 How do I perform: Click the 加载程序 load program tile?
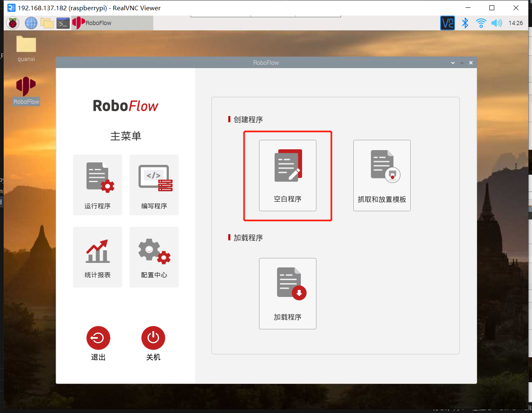287,293
